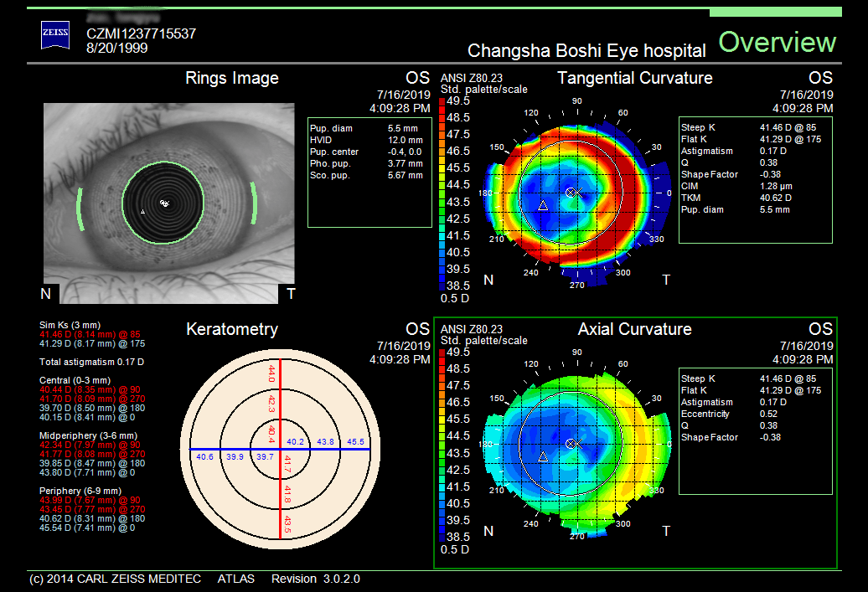This screenshot has height=592, width=868.
Task: Click the 43.99 D (7.67 mm) @ 90 line
Action: coord(90,500)
